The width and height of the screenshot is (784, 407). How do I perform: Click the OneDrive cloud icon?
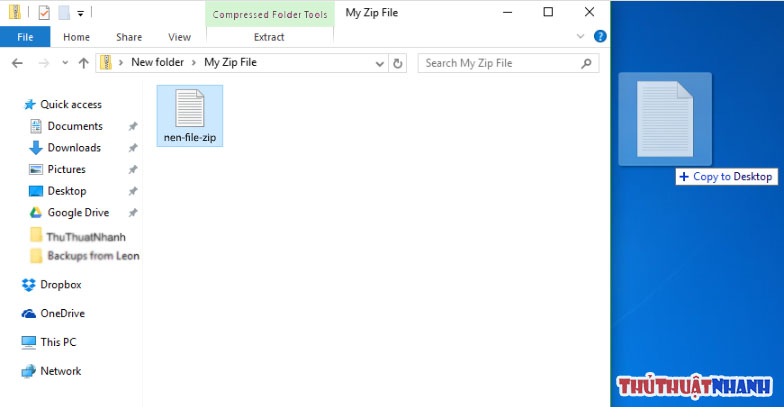[x=28, y=314]
